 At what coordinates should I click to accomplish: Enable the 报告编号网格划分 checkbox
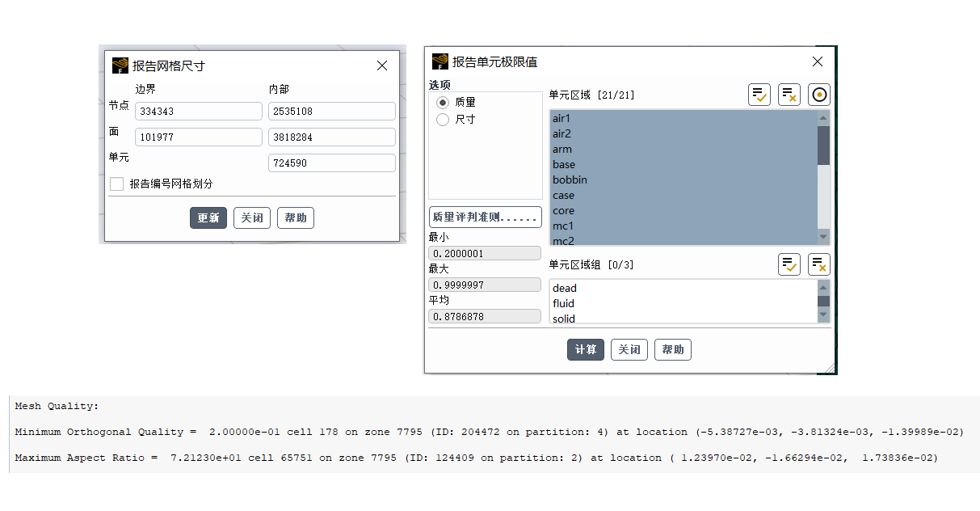click(x=117, y=184)
